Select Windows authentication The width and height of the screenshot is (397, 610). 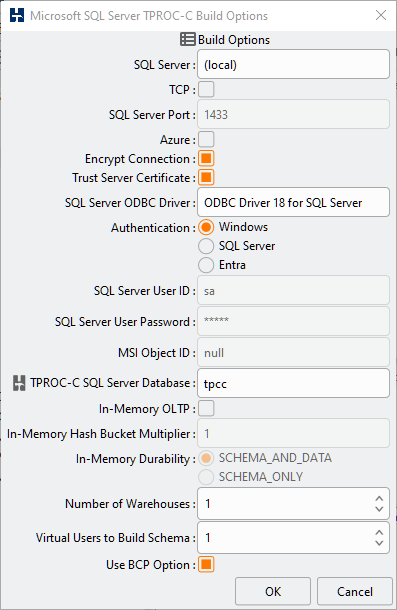206,227
